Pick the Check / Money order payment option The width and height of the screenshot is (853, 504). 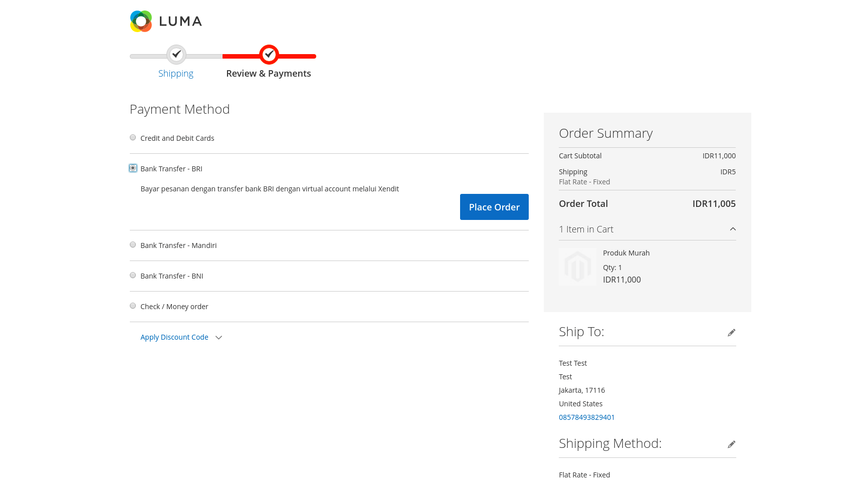pos(132,306)
